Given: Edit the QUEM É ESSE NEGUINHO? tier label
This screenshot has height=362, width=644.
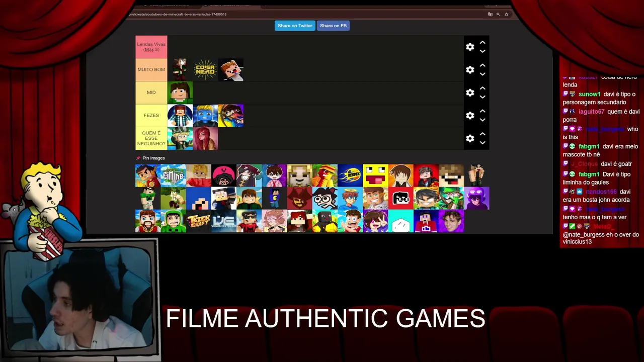Looking at the screenshot, I should pyautogui.click(x=151, y=138).
